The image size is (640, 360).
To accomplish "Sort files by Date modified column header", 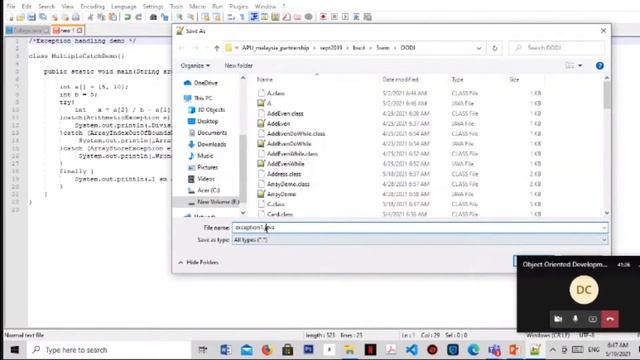I will pos(400,80).
